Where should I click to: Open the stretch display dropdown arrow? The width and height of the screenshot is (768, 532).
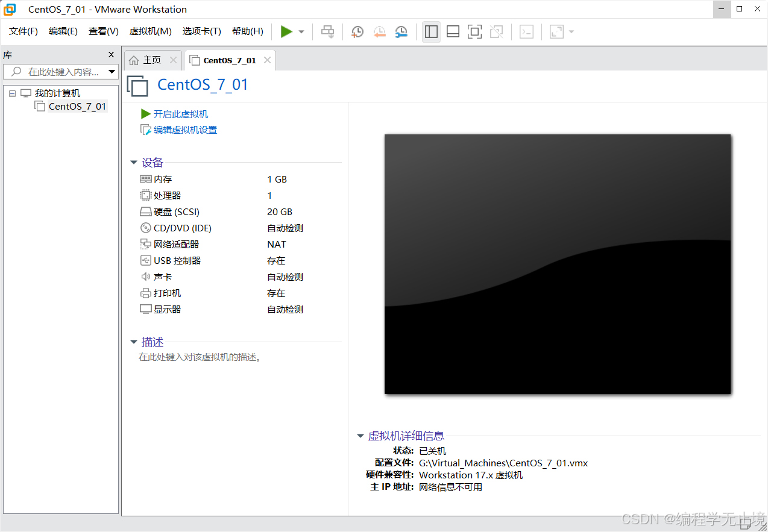[x=571, y=32]
